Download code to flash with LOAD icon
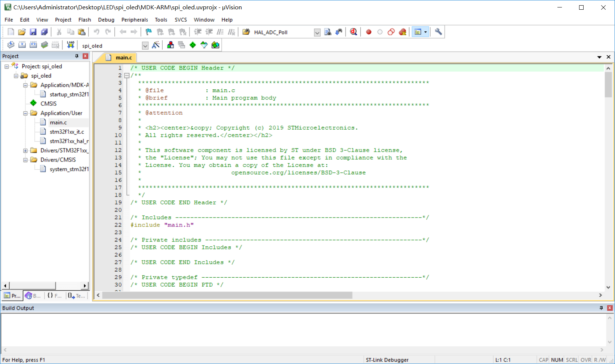This screenshot has height=364, width=615. [71, 45]
